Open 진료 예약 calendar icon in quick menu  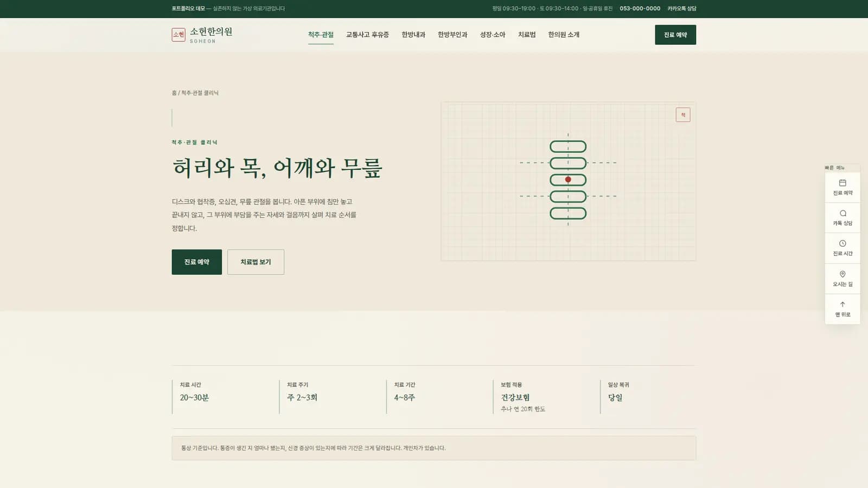pyautogui.click(x=843, y=183)
